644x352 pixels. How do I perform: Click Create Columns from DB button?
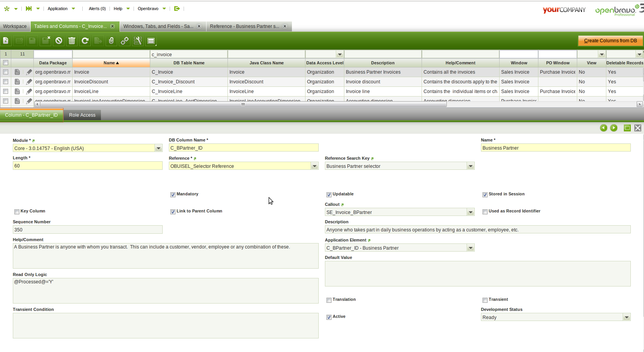(610, 41)
